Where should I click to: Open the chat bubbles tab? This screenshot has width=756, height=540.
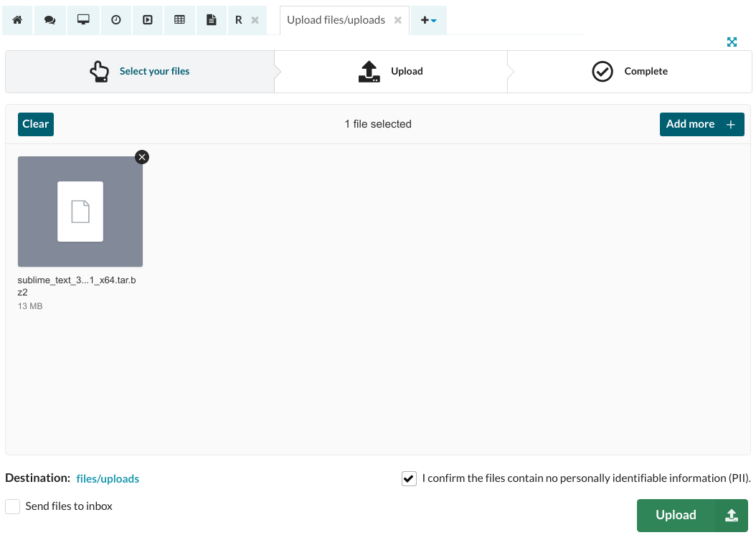tap(49, 20)
